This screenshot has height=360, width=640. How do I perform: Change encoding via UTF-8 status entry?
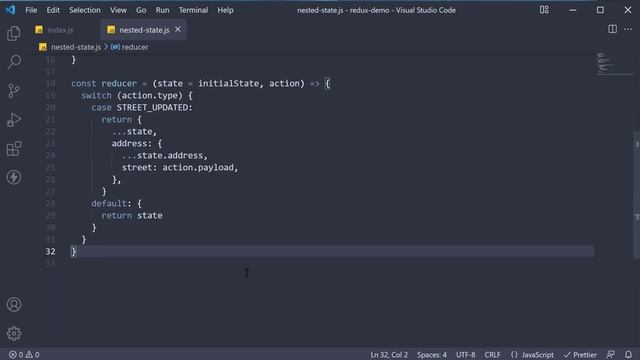[465, 355]
